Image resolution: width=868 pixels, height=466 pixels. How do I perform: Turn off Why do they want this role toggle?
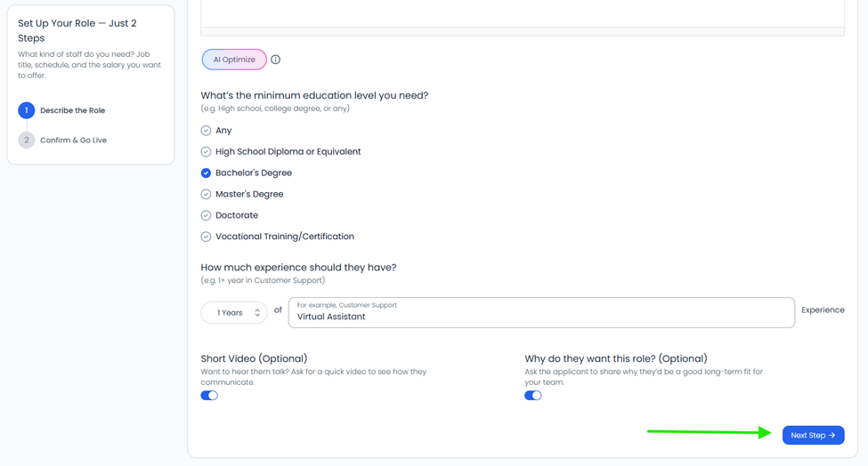coord(533,395)
